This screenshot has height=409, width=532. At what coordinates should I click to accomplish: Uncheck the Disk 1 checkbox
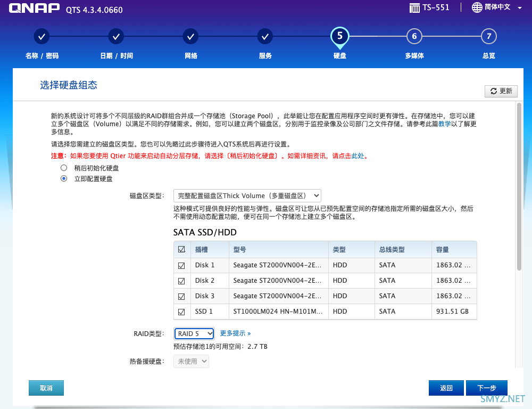coord(181,265)
